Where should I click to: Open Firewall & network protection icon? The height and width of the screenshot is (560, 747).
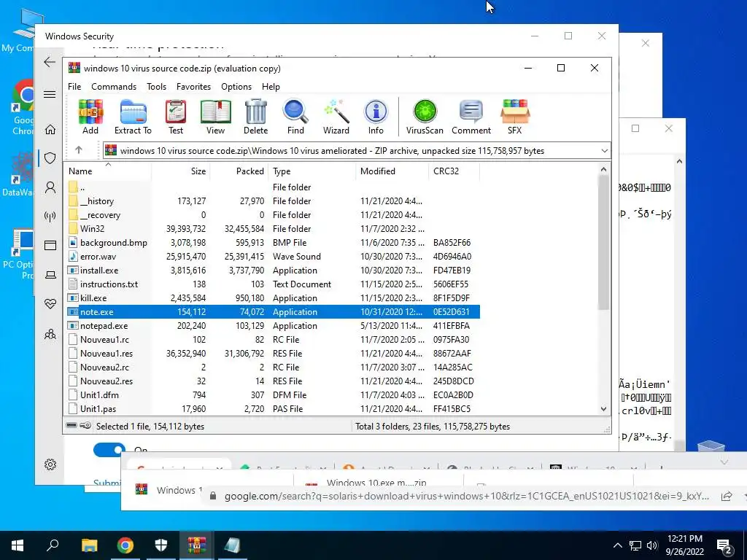[50, 217]
